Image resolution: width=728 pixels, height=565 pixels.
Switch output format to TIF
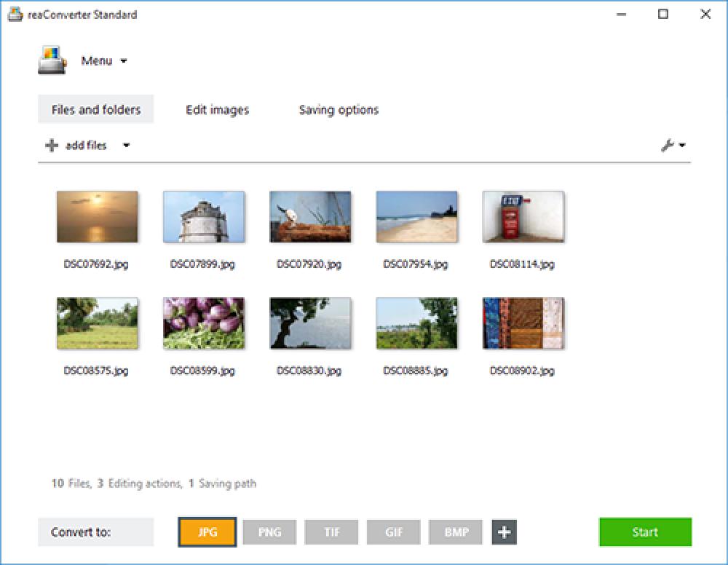[x=331, y=532]
